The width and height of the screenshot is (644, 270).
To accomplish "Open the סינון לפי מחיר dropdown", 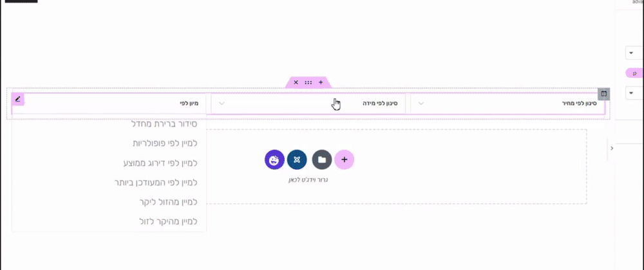I will pyautogui.click(x=509, y=104).
